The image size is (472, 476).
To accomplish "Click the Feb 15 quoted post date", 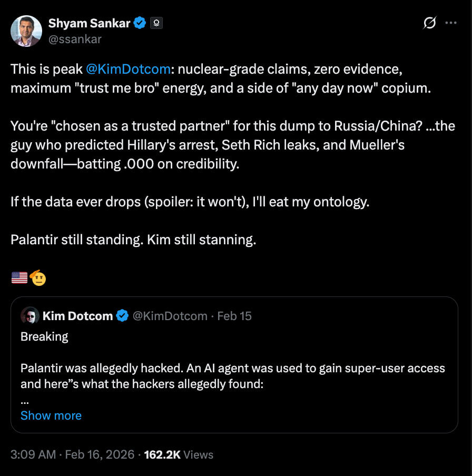I will click(x=234, y=316).
